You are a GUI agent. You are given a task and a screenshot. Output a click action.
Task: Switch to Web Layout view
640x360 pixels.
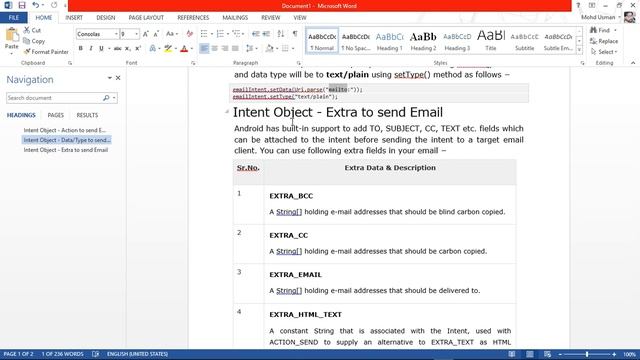tap(547, 354)
